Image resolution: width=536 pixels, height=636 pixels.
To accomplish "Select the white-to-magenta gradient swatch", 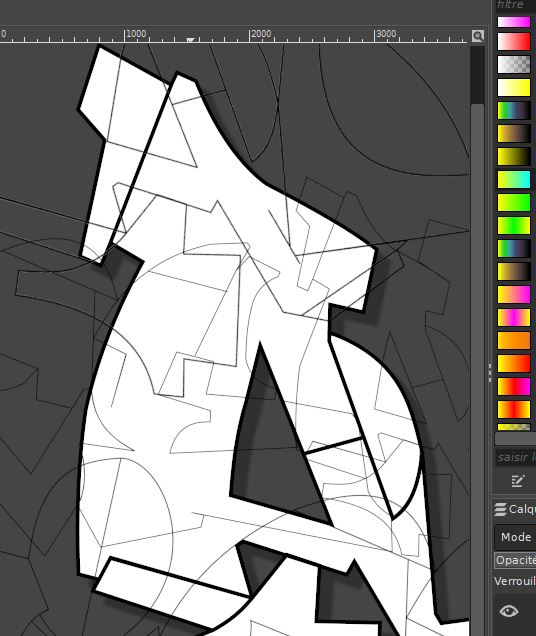I will (x=514, y=21).
